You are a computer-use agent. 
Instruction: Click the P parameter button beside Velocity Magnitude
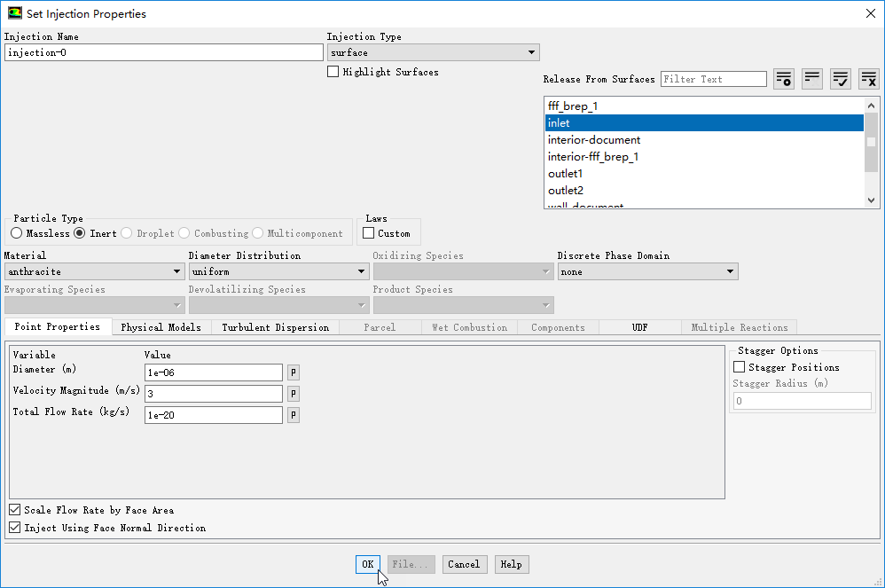tap(294, 394)
